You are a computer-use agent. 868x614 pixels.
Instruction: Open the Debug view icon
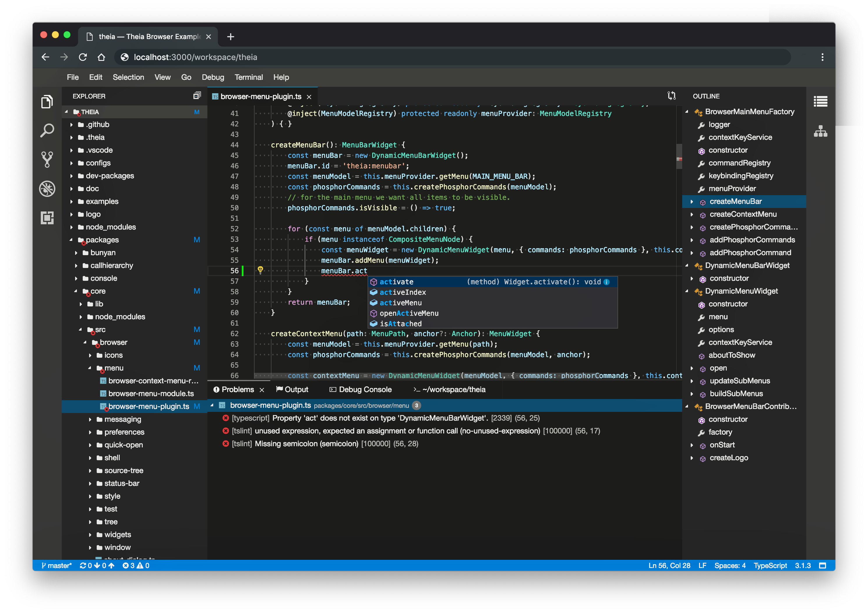point(47,188)
